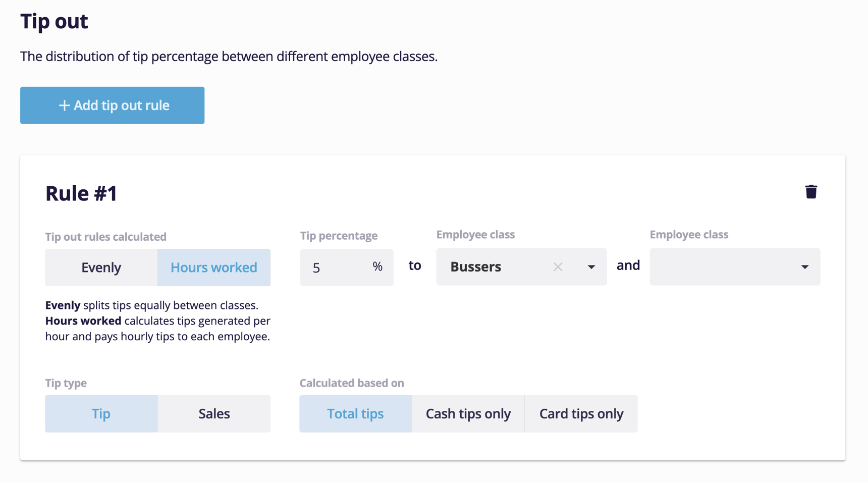Click the Add tip out rule button
868x483 pixels.
pos(112,105)
